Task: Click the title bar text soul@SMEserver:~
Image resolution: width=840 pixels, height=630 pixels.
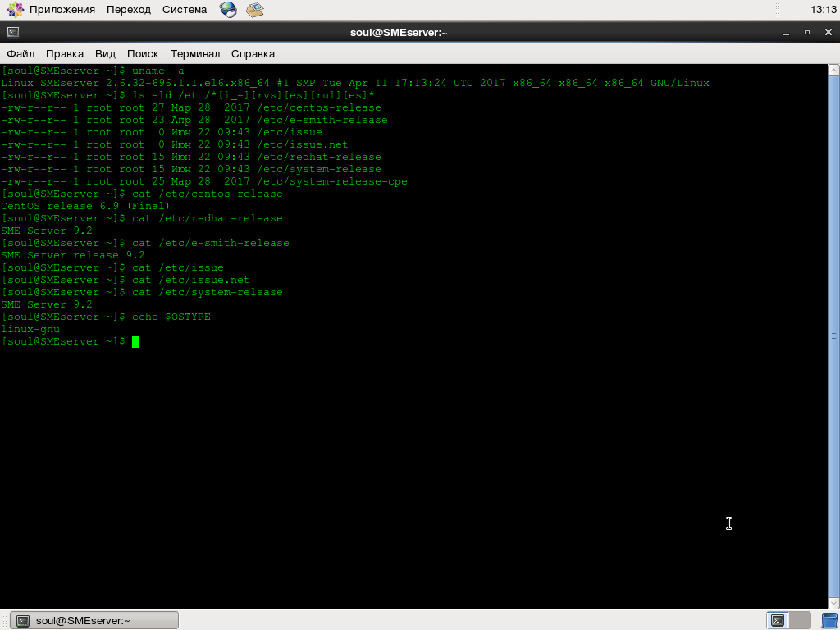Action: pos(399,33)
